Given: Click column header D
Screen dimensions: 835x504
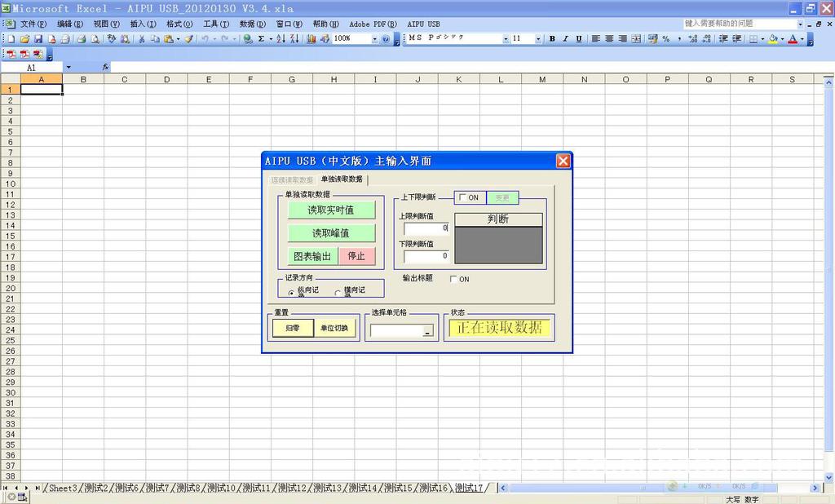Looking at the screenshot, I should pos(166,79).
